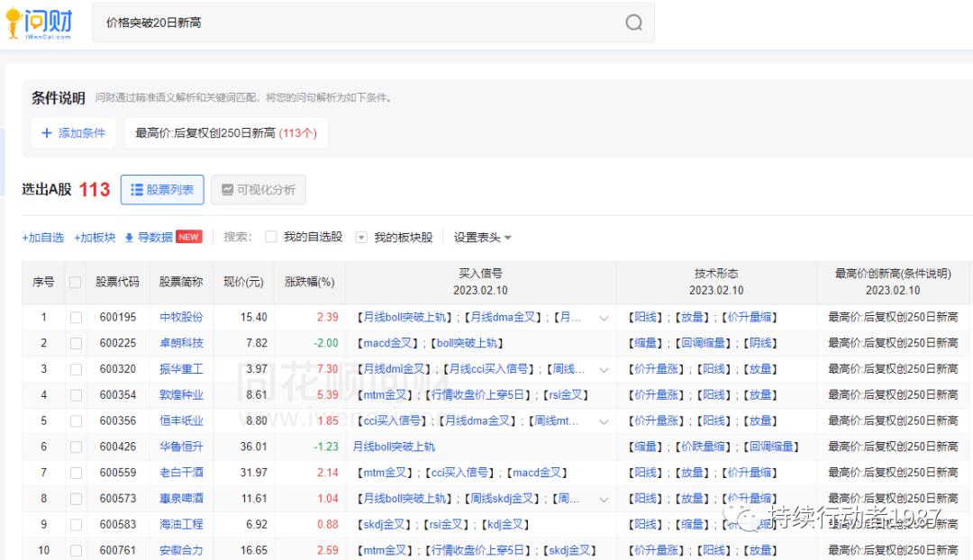Expand buy signals for 中牧股份 row

point(604,318)
